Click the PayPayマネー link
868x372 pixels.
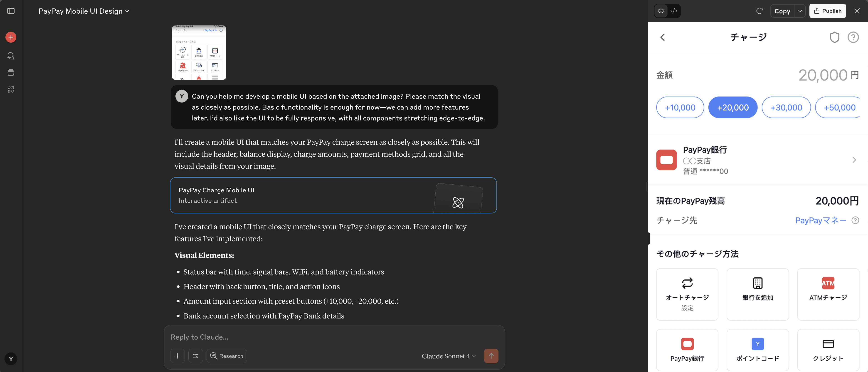coord(821,220)
